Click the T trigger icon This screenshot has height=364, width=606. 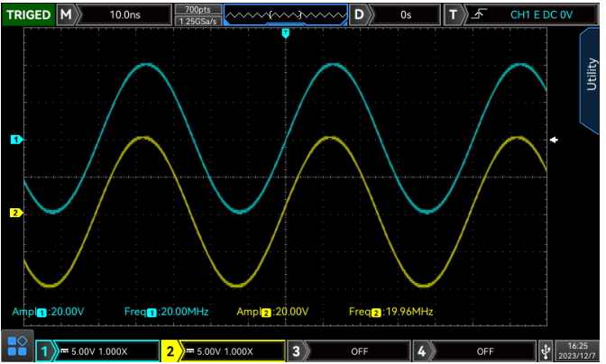[x=454, y=14]
